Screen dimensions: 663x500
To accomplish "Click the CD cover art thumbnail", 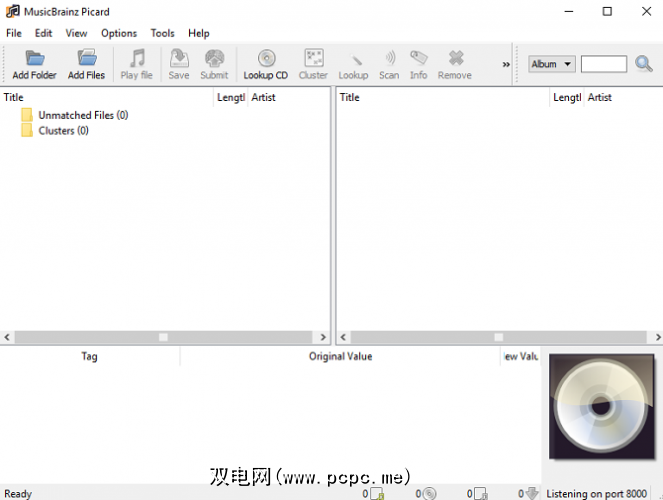I will pyautogui.click(x=602, y=407).
